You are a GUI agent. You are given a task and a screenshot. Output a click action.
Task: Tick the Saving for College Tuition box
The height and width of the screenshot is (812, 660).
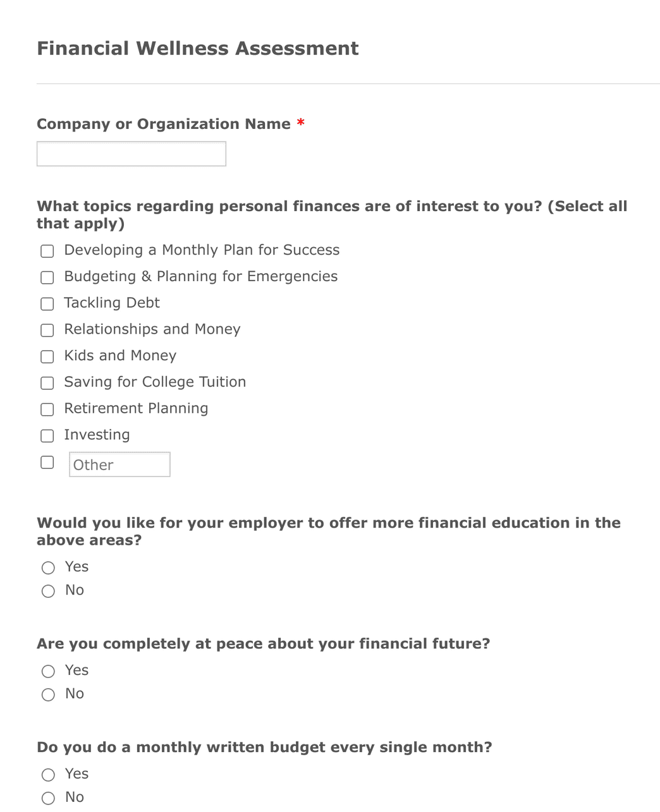pyautogui.click(x=47, y=383)
